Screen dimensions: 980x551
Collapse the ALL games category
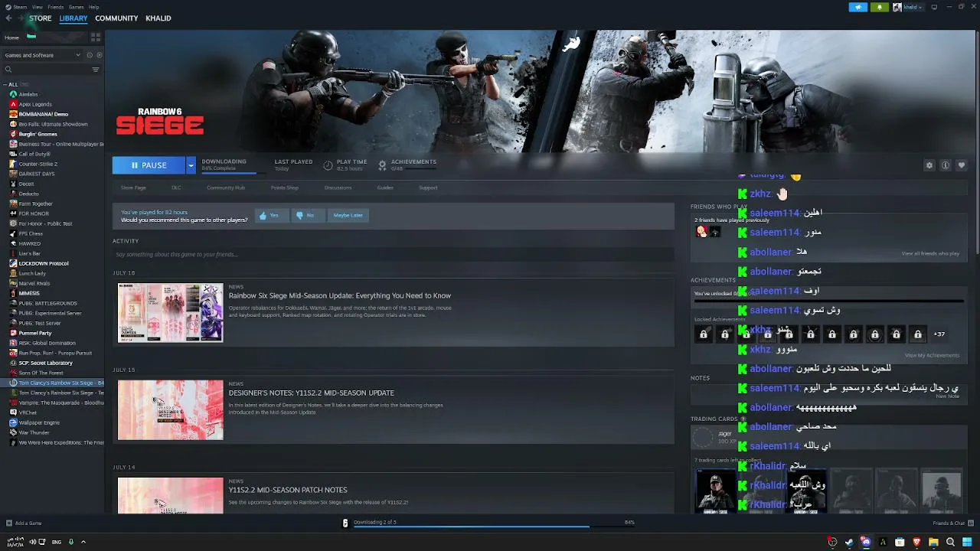pyautogui.click(x=5, y=84)
